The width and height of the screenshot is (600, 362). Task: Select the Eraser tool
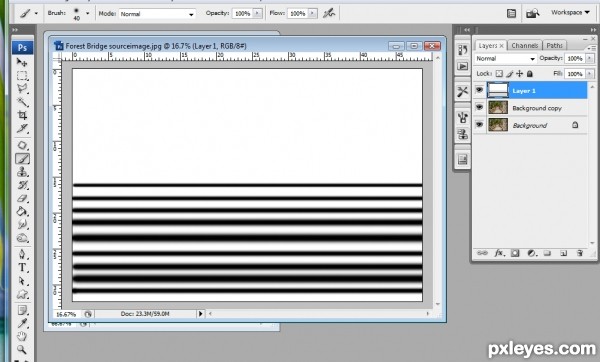coord(22,198)
